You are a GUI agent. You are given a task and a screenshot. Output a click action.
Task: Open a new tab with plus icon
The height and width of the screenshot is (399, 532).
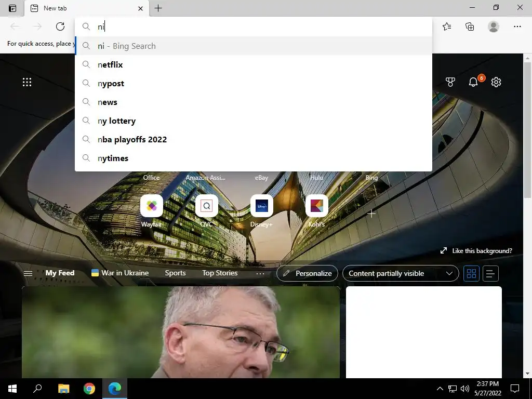click(x=158, y=8)
